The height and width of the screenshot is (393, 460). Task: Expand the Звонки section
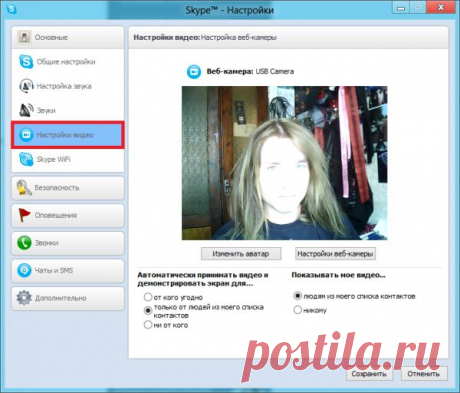click(68, 243)
